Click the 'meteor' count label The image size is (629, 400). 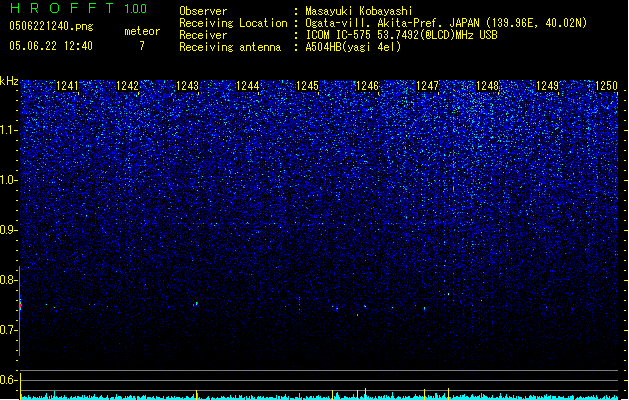pos(142,31)
